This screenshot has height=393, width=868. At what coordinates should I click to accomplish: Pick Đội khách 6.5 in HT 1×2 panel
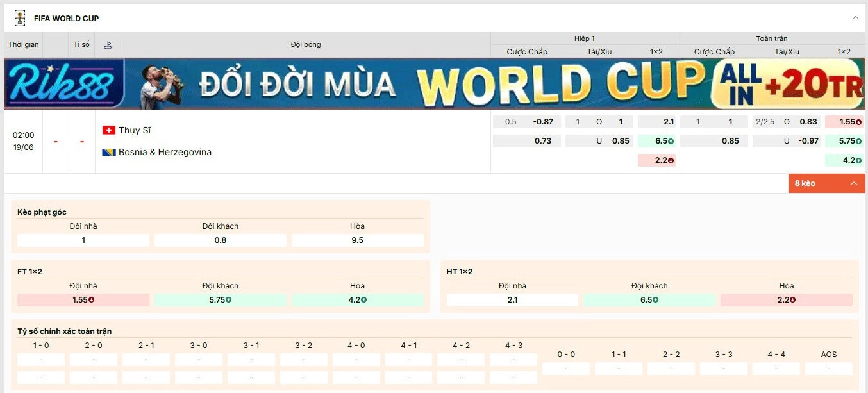pos(649,300)
